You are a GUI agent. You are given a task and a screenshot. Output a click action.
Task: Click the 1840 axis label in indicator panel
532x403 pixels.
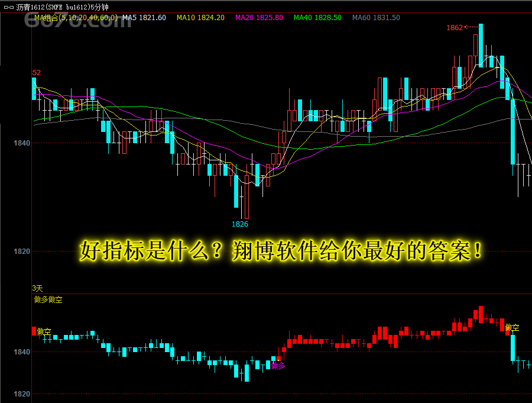tap(22, 352)
